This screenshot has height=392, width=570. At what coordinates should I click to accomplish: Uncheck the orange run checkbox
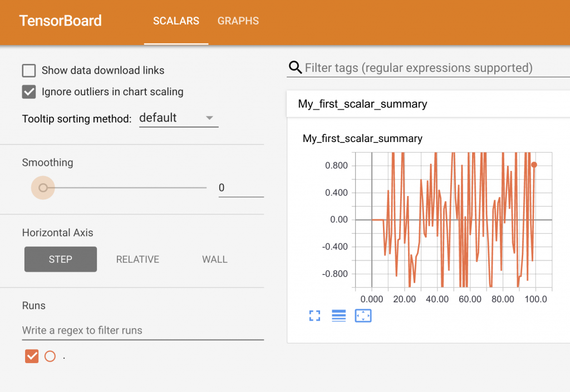[32, 356]
